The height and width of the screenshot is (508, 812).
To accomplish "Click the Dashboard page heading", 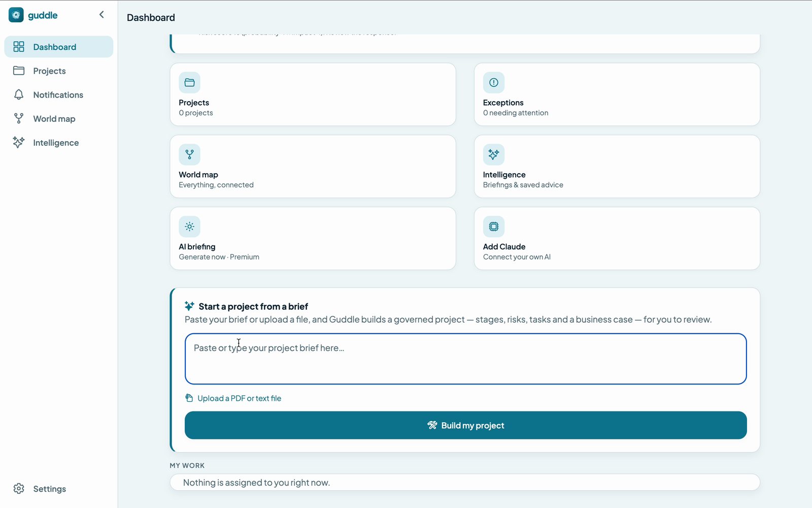I will [151, 17].
